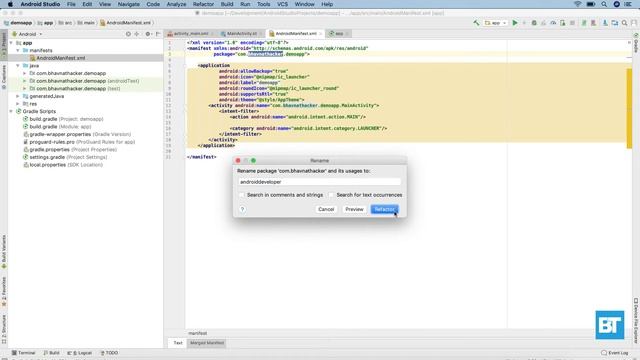Image resolution: width=640 pixels, height=360 pixels.
Task: Open the Analyze menu
Action: (x=176, y=4)
